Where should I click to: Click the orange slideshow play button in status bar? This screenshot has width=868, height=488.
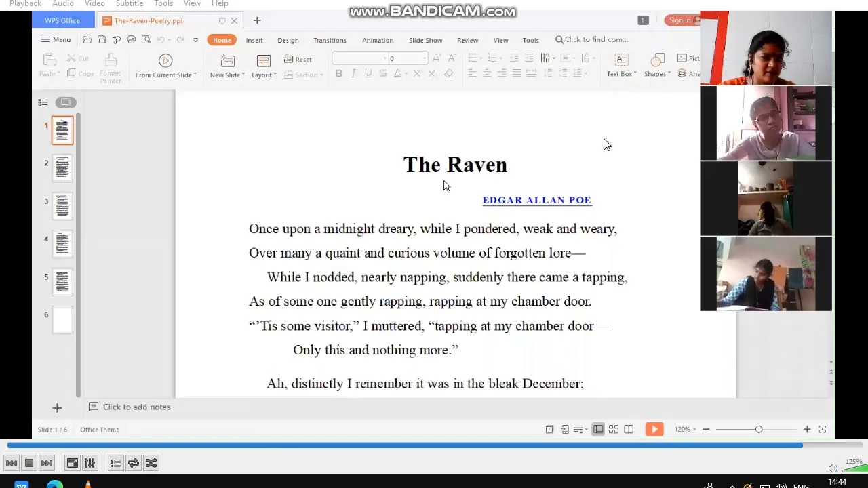coord(654,429)
